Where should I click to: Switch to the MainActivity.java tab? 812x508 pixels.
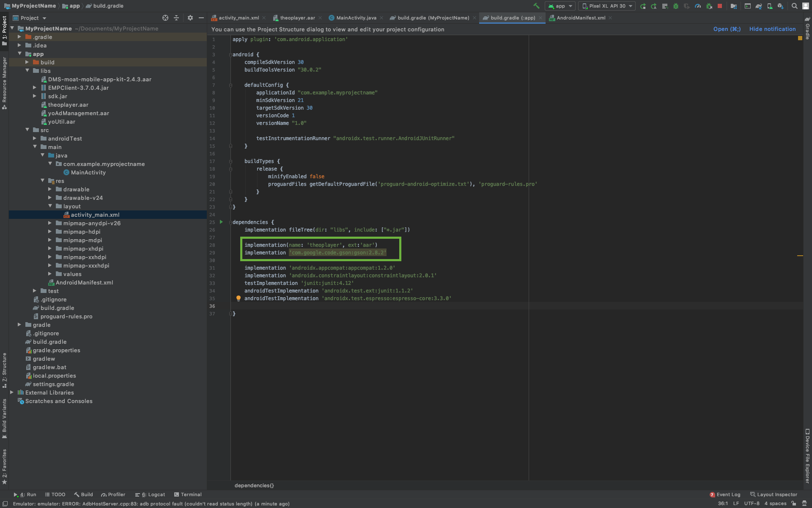[356, 18]
